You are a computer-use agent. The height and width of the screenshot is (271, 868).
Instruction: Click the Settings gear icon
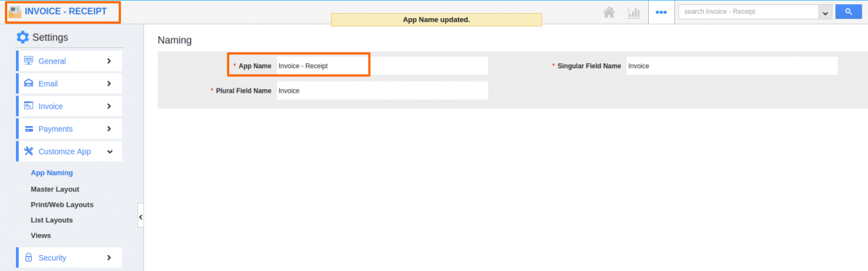(22, 38)
